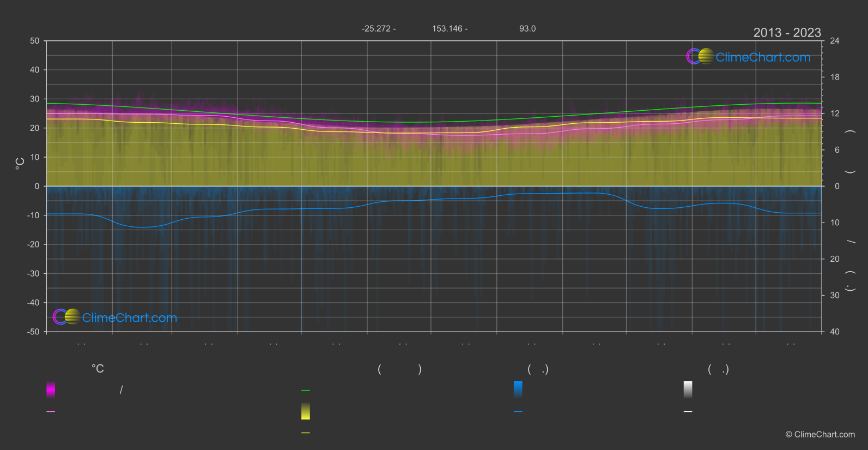Click the magenta line legend marker
The height and width of the screenshot is (450, 868).
[x=51, y=412]
